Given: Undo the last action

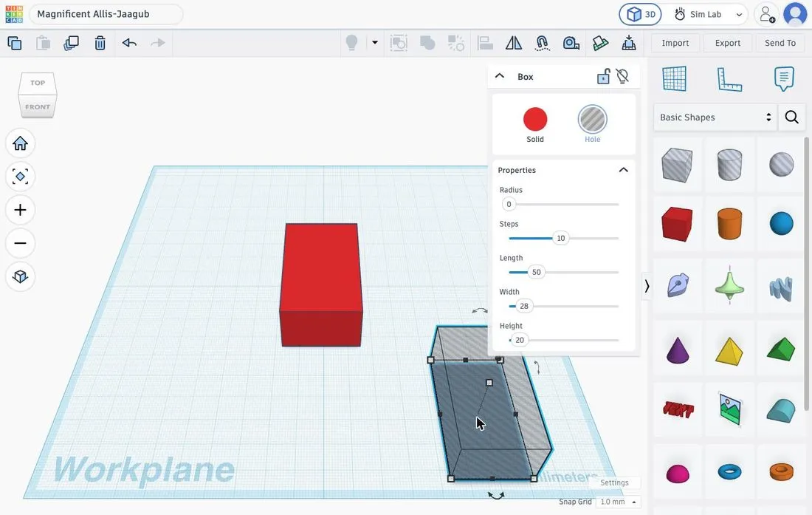Looking at the screenshot, I should 129,43.
